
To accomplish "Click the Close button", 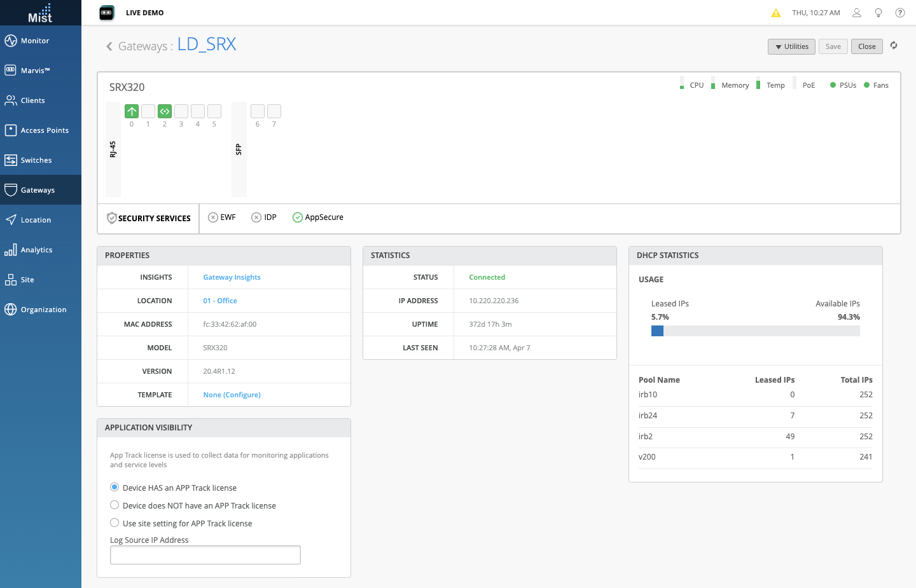I will coord(866,46).
